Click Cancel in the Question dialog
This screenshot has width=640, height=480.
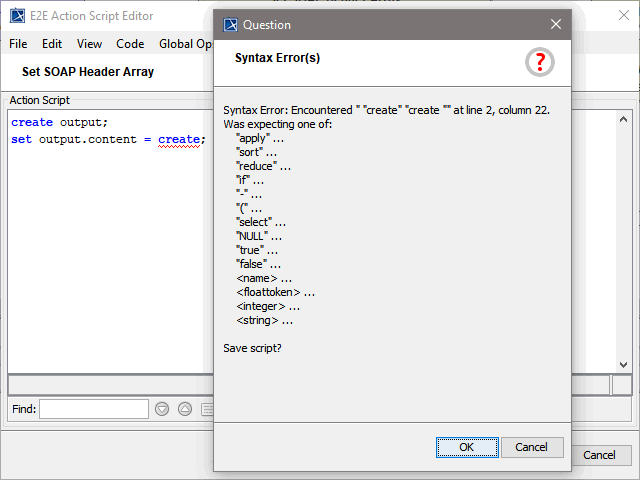532,447
